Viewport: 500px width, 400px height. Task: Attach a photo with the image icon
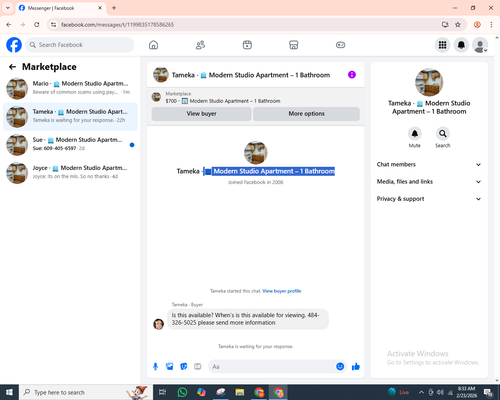click(170, 367)
